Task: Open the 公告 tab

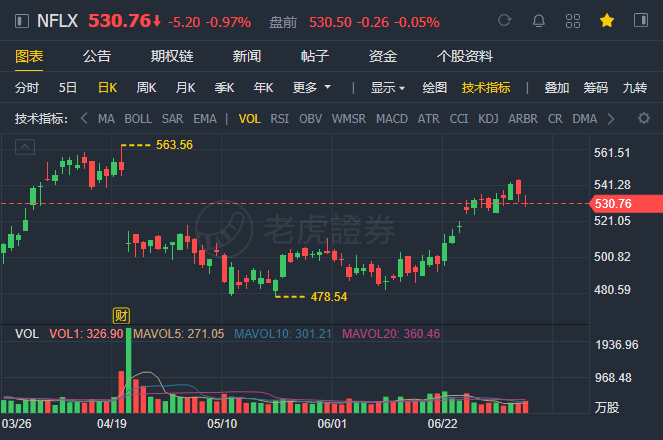Action: [x=97, y=56]
